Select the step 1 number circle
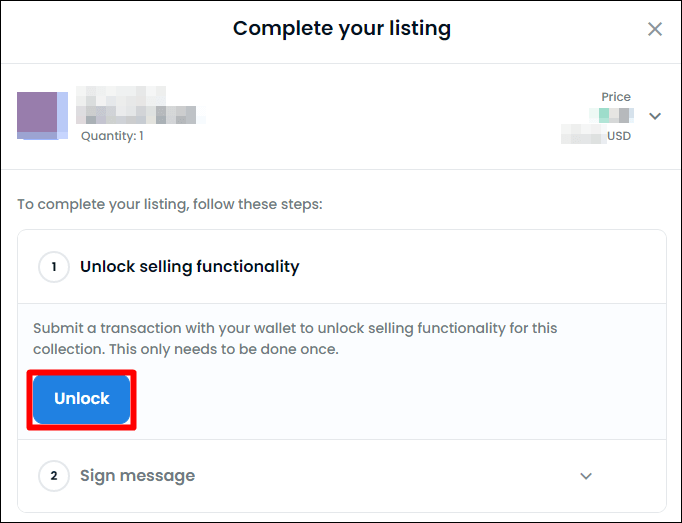The height and width of the screenshot is (523, 682). click(54, 267)
